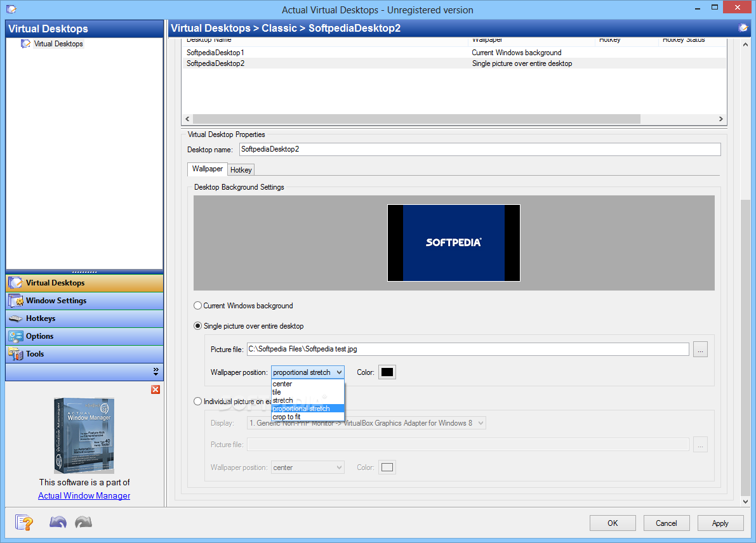Select the SoftpediaDesktop2 row

tap(454, 63)
